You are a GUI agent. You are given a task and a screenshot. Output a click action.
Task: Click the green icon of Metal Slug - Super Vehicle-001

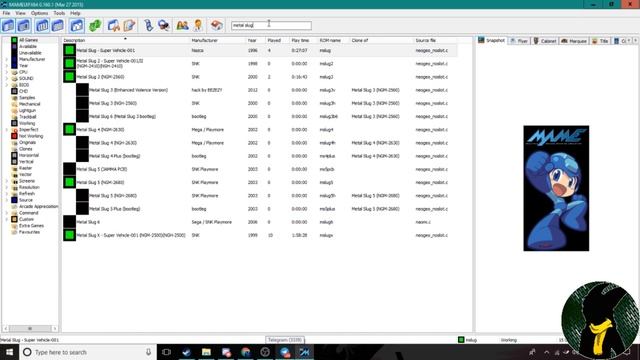pyautogui.click(x=69, y=50)
